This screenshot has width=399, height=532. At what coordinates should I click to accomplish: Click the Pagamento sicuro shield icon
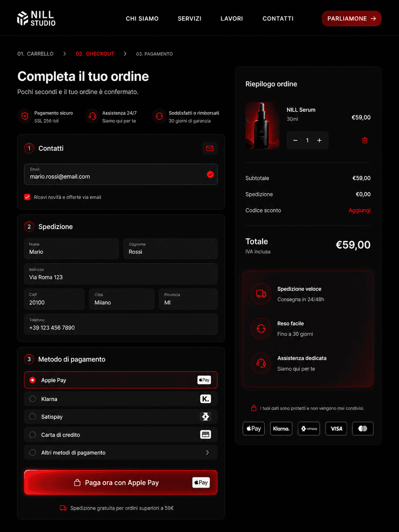point(25,116)
